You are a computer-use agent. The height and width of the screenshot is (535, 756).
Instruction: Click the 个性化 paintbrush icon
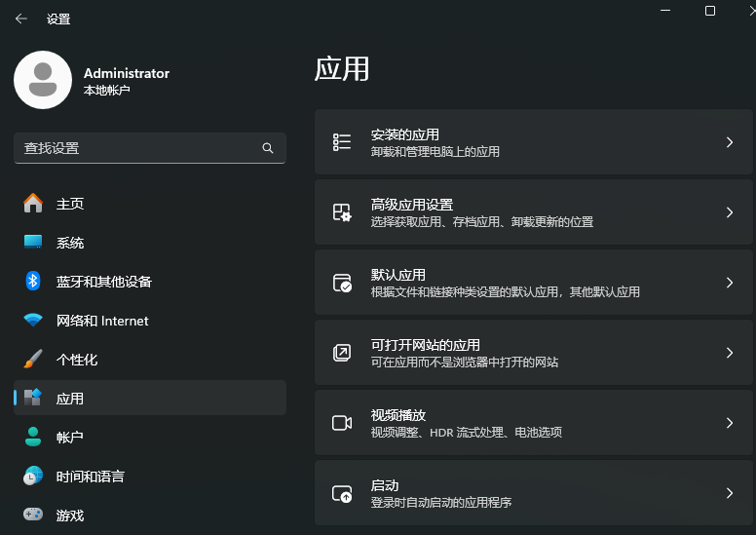tap(33, 359)
